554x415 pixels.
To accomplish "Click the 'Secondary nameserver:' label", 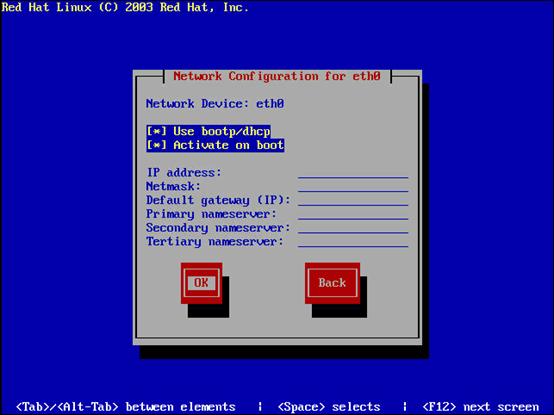I will tap(218, 228).
